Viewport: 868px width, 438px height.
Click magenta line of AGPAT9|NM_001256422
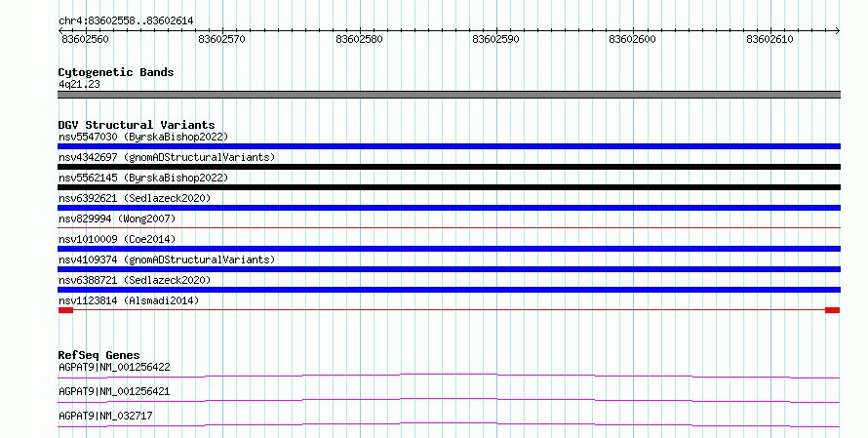click(449, 376)
